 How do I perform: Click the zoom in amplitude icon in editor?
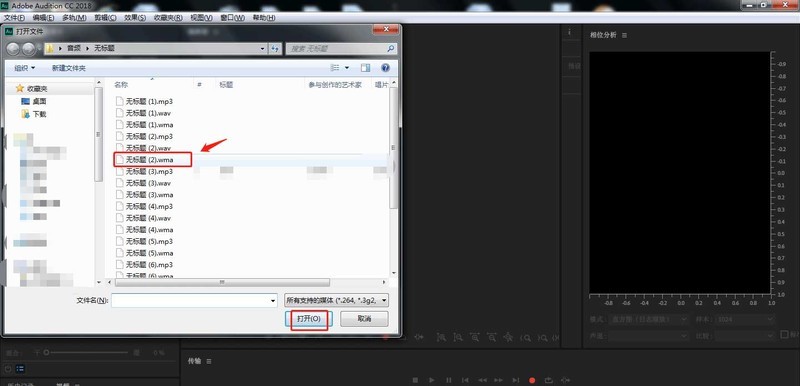coord(441,337)
